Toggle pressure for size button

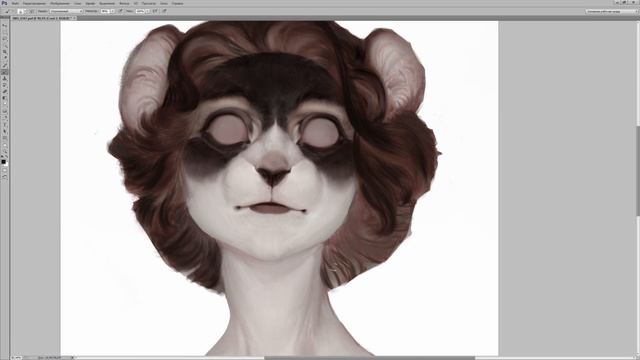coord(164,11)
